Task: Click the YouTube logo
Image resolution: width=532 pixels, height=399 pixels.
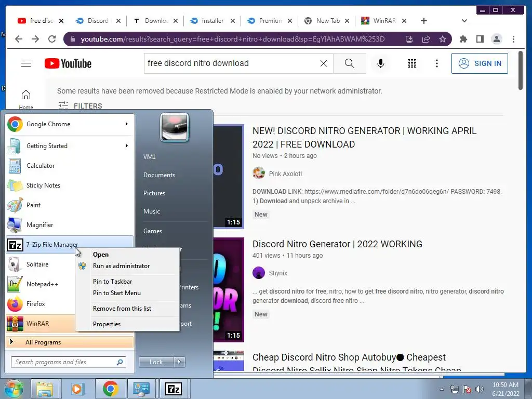Action: pos(68,63)
